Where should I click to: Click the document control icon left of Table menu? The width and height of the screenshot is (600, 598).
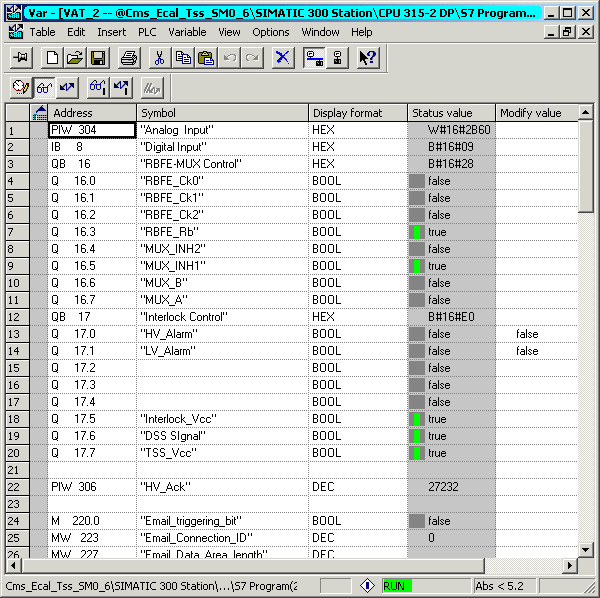click(16, 32)
